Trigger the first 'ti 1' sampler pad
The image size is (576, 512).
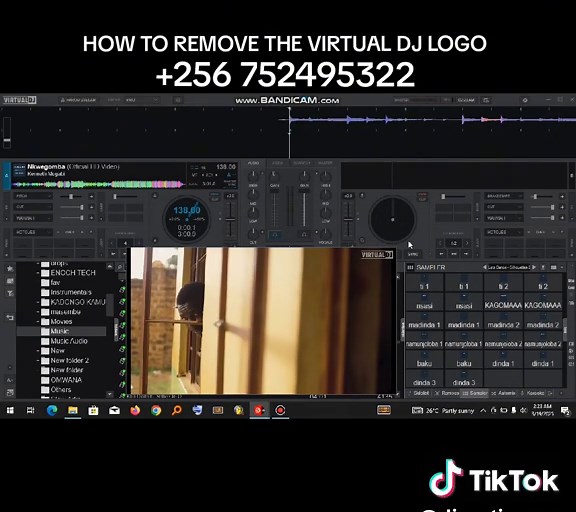424,283
